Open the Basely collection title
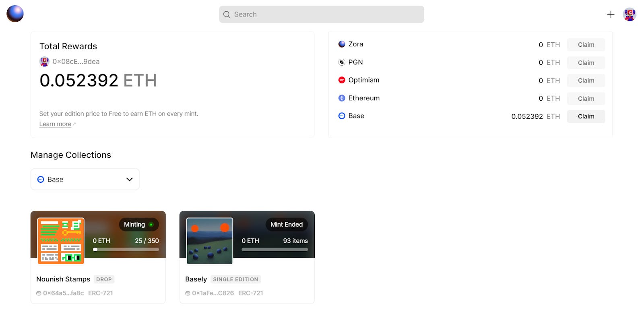Image resolution: width=644 pixels, height=314 pixels. 196,279
